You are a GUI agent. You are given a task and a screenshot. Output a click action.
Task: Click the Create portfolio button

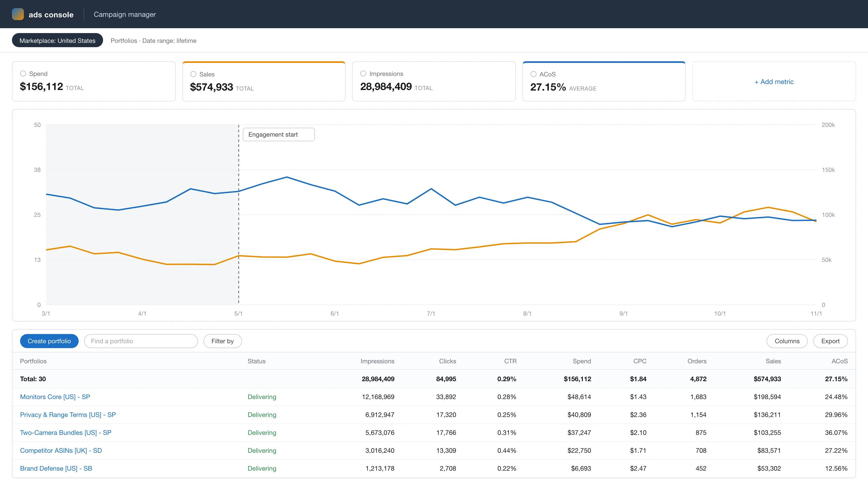tap(49, 341)
